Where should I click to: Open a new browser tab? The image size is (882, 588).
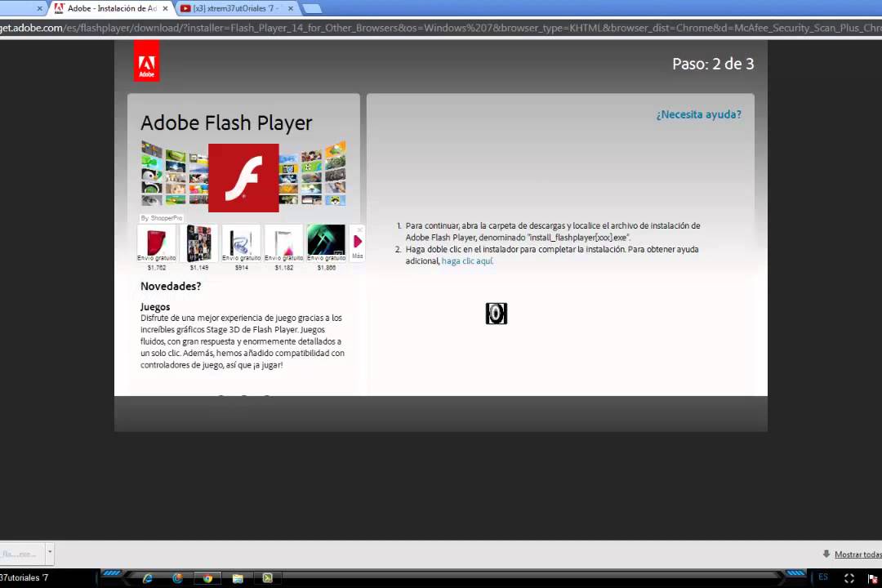coord(311,8)
